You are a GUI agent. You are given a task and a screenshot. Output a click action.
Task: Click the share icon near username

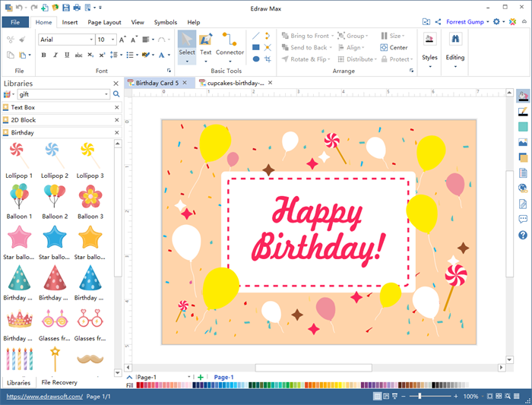(439, 22)
